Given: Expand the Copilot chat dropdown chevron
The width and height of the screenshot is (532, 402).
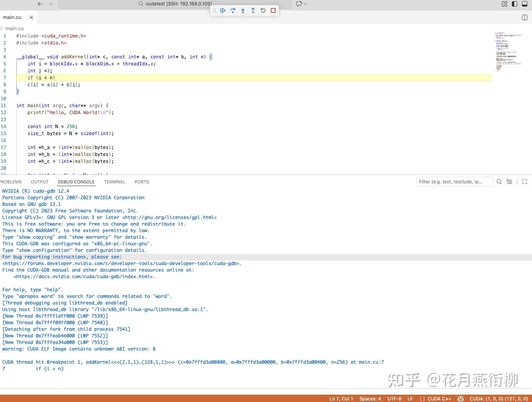Looking at the screenshot, I should [306, 4].
